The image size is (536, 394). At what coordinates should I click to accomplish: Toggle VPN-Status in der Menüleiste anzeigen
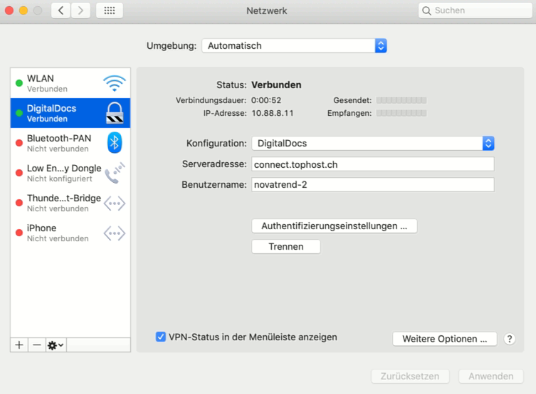[x=161, y=337]
